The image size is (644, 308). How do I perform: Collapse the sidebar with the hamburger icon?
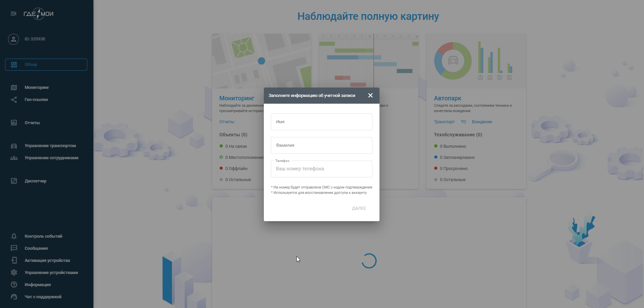pos(13,13)
